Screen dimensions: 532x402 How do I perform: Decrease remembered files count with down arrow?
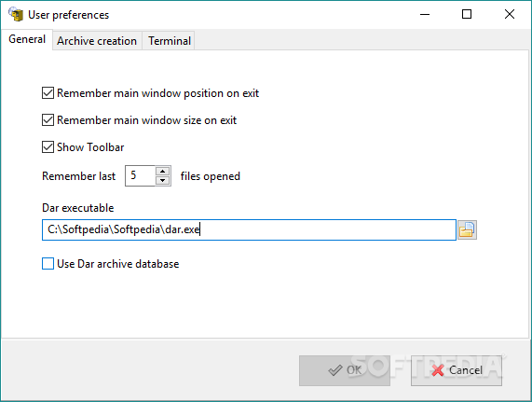(163, 180)
